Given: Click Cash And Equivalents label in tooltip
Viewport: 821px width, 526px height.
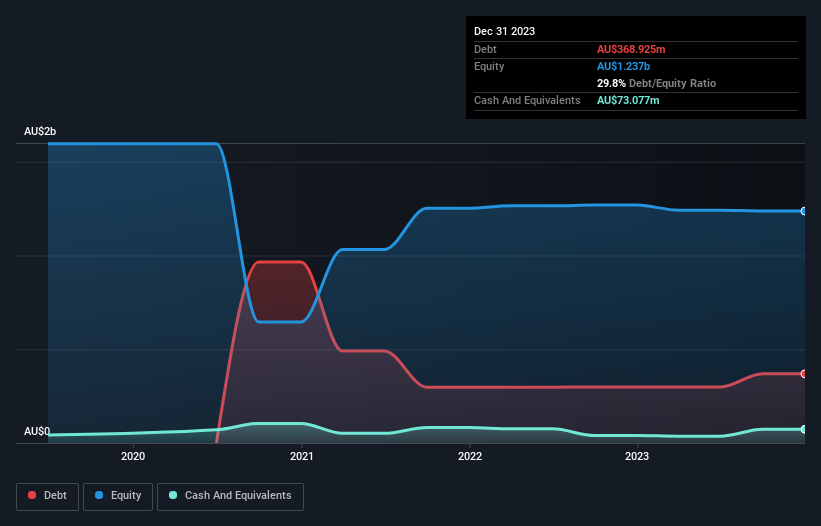Looking at the screenshot, I should click(527, 100).
